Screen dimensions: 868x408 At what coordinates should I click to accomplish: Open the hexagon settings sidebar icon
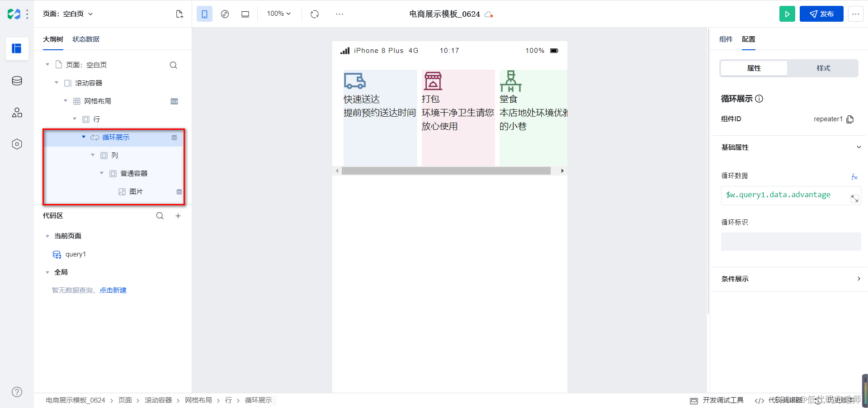(17, 144)
